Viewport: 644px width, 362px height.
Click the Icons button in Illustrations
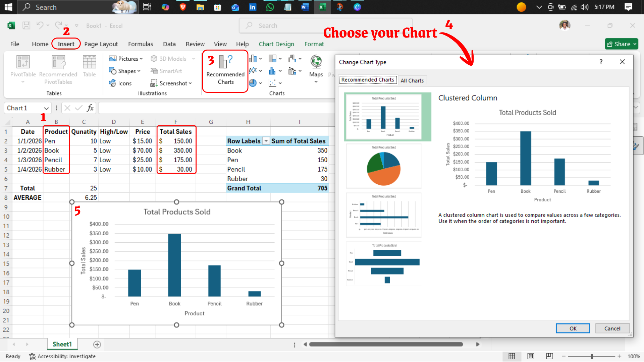[120, 83]
